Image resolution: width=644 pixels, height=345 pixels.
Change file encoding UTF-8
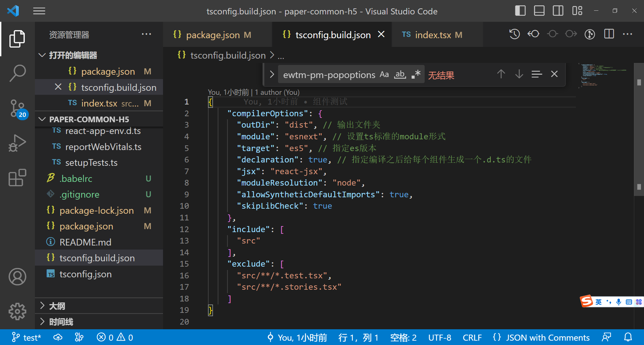click(x=439, y=337)
